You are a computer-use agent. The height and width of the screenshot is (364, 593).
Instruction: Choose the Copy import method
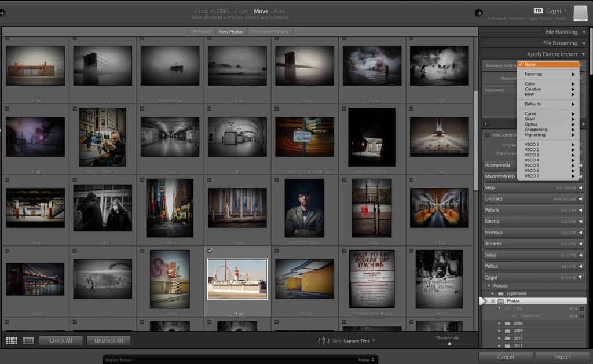coord(241,12)
